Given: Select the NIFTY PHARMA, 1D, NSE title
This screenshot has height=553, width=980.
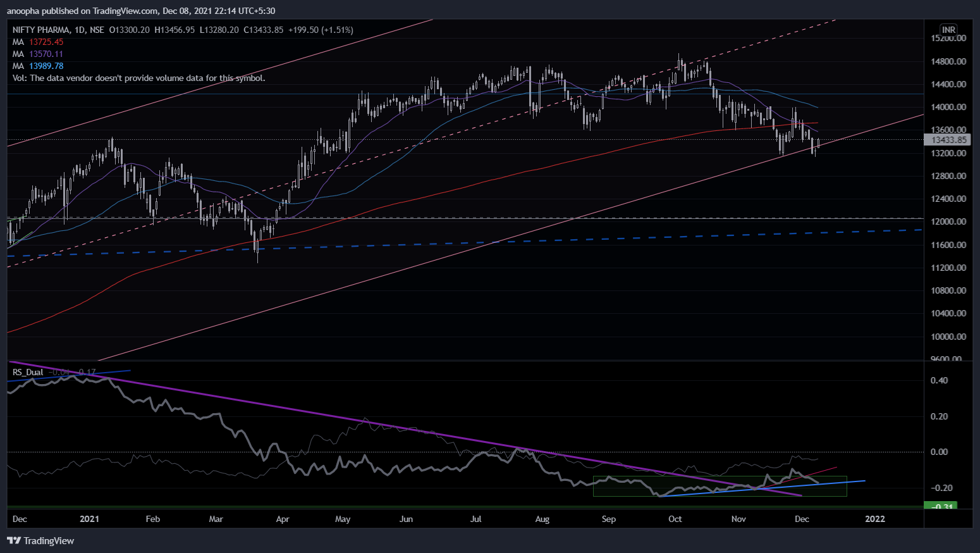Looking at the screenshot, I should pos(59,30).
